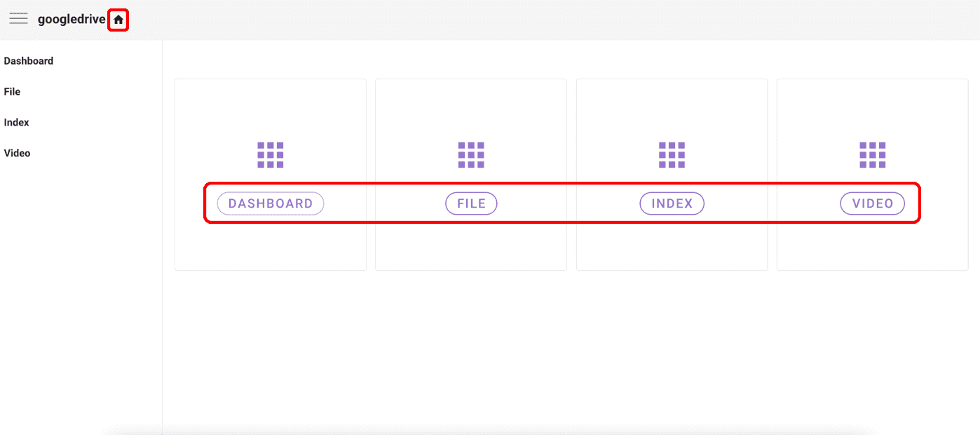This screenshot has height=435, width=980.
Task: Click the outlined INDEX button
Action: 672,203
